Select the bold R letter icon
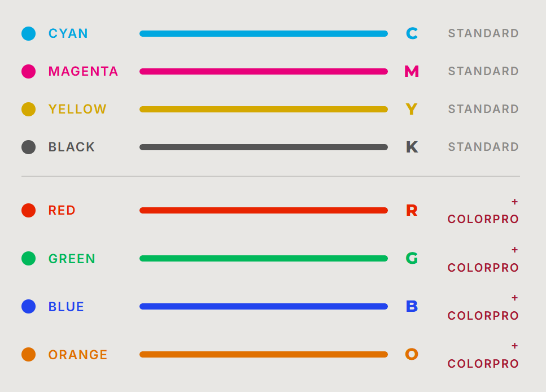Screen dimensions: 546x392 pyautogui.click(x=412, y=210)
